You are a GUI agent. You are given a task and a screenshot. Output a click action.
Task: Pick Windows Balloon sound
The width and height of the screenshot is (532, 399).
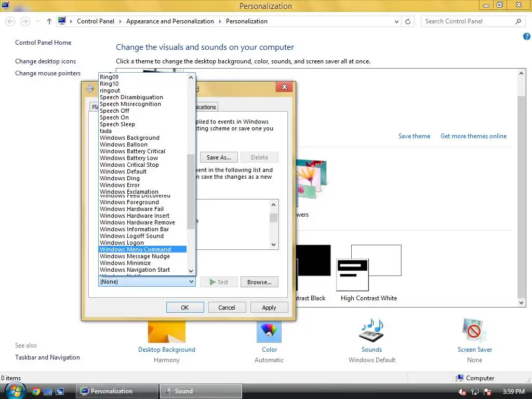[142, 144]
